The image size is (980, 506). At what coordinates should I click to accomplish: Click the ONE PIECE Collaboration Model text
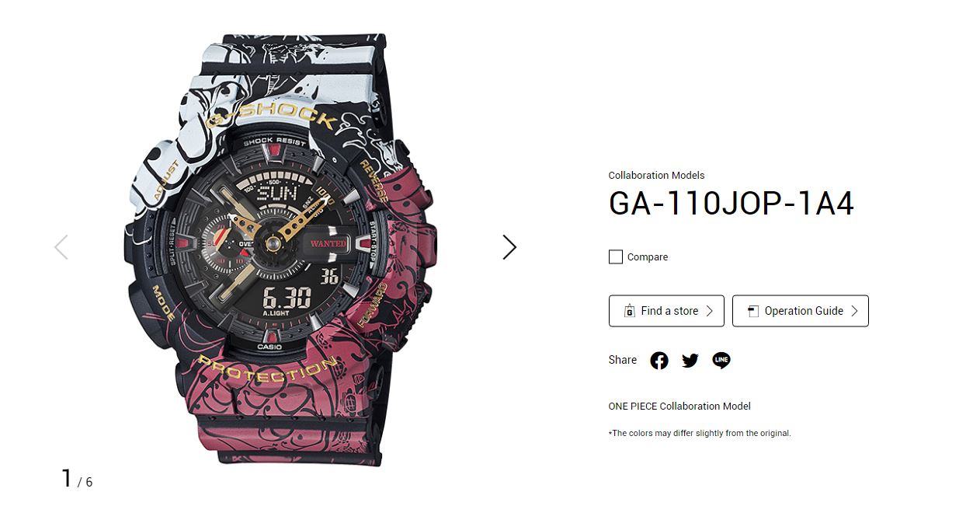(x=679, y=406)
